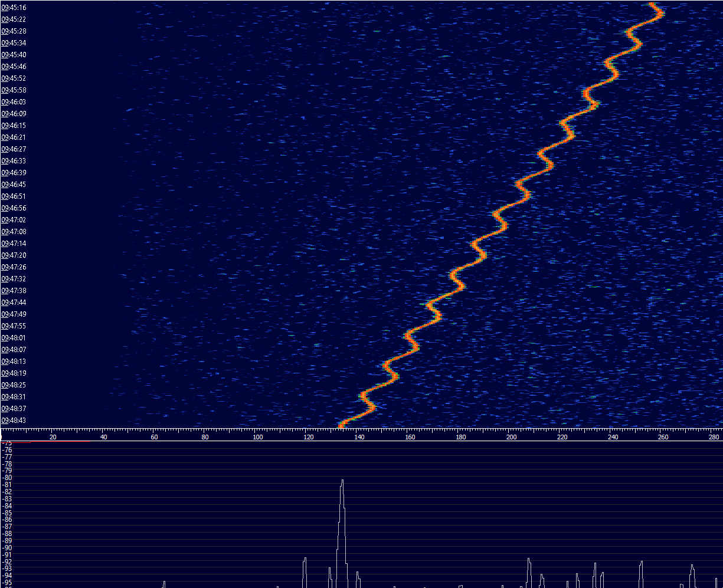This screenshot has height=588, width=723.
Task: Click the 80 label on frequency axis
Action: click(205, 437)
